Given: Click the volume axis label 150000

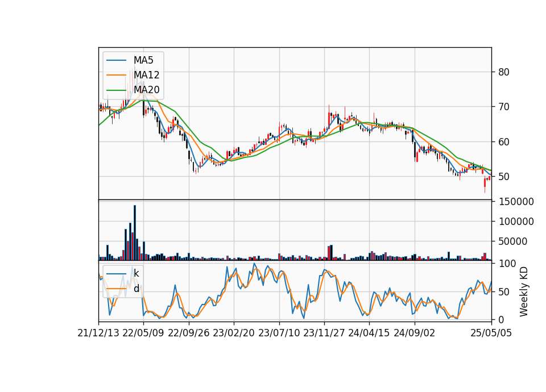Looking at the screenshot, I should coord(516,202).
